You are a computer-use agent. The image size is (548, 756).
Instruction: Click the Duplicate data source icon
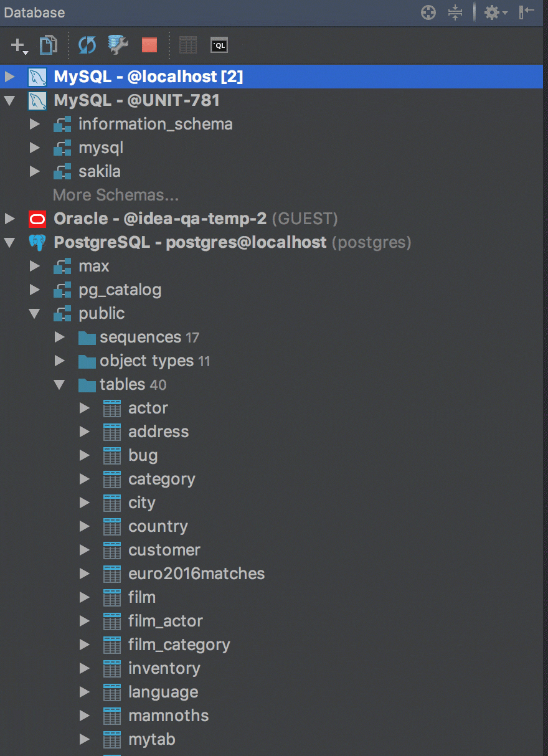[x=48, y=45]
